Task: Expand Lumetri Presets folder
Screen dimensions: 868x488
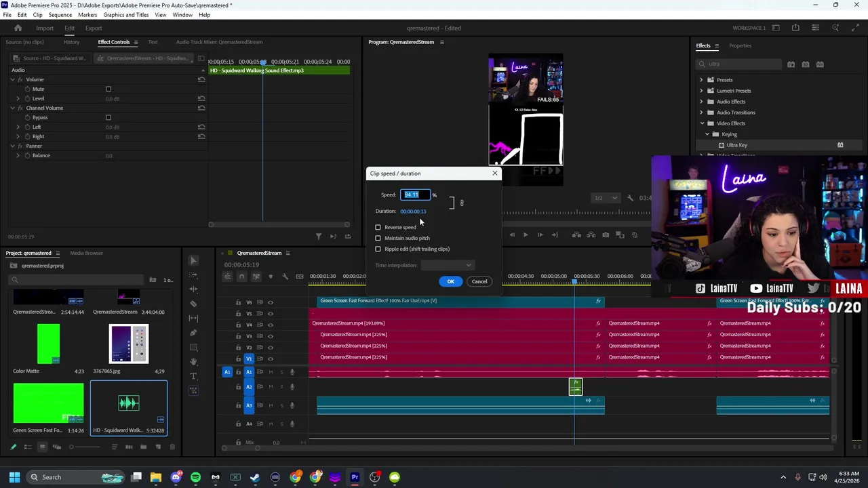Action: 702,91
